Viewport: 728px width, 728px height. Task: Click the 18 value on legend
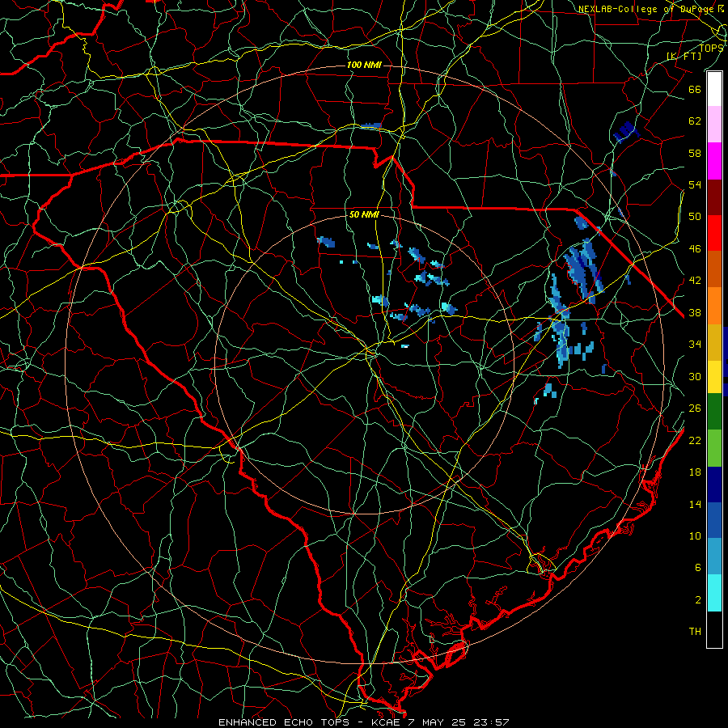pos(695,472)
